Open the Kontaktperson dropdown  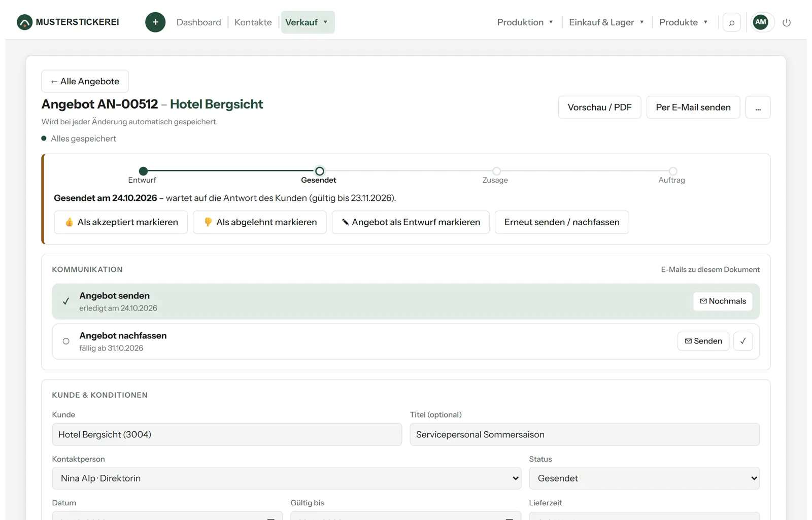point(287,478)
